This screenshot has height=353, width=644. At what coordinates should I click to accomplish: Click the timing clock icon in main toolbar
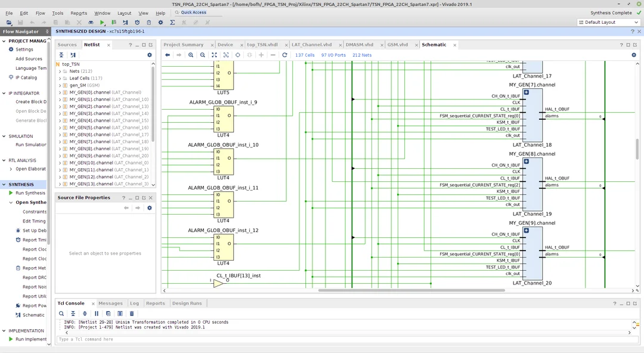tap(137, 22)
